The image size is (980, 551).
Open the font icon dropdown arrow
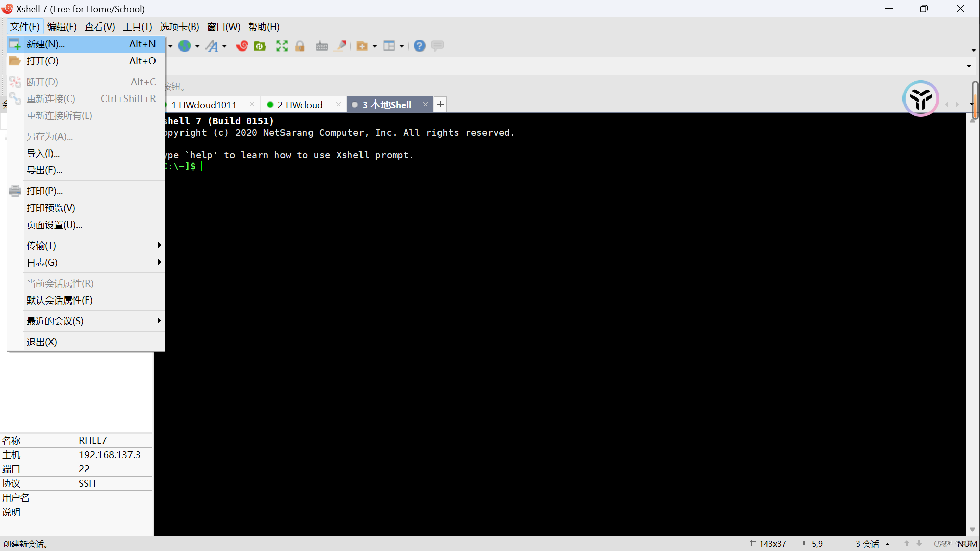tap(224, 46)
